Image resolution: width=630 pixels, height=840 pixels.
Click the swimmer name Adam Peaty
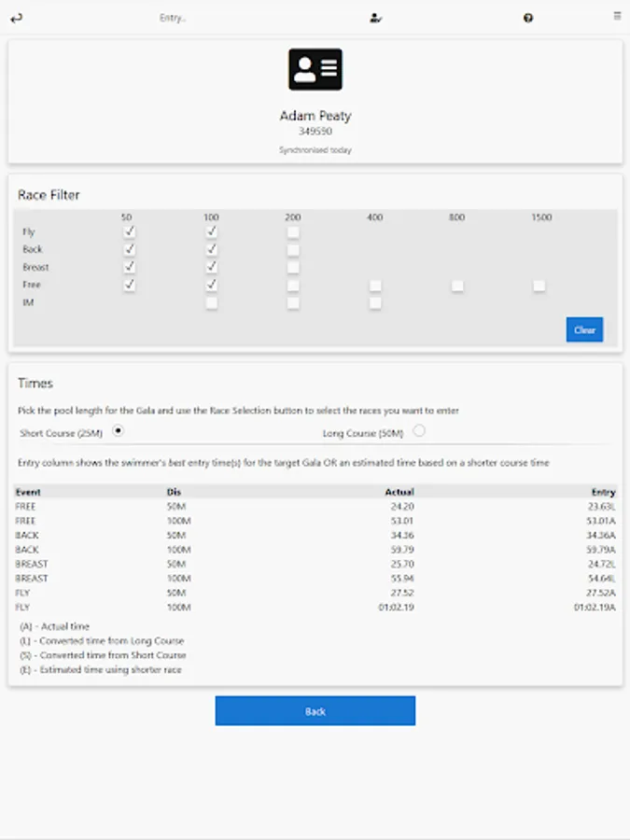(315, 116)
